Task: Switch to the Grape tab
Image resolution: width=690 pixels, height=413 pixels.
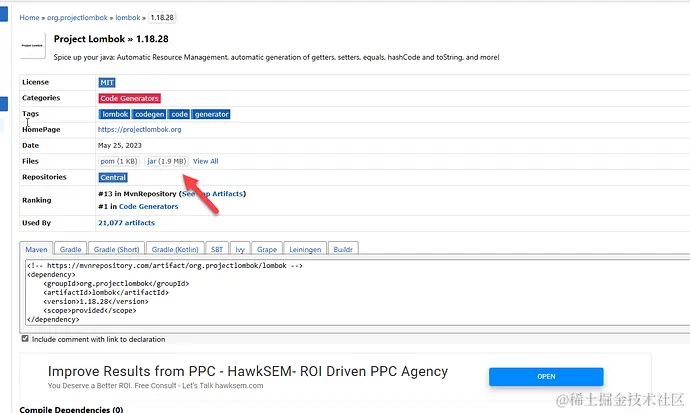Action: point(267,249)
